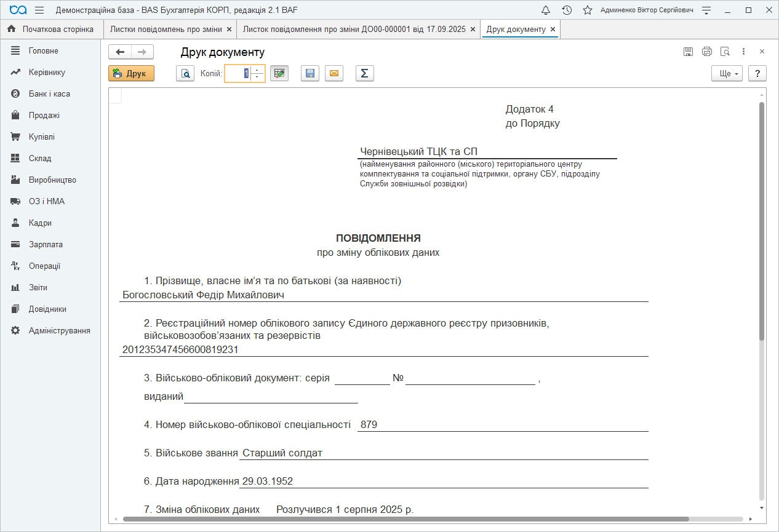Click the help question mark button

(x=757, y=74)
